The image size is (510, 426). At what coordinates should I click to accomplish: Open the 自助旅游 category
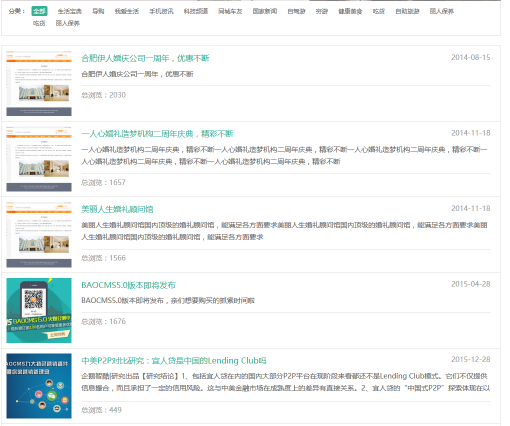(x=407, y=11)
